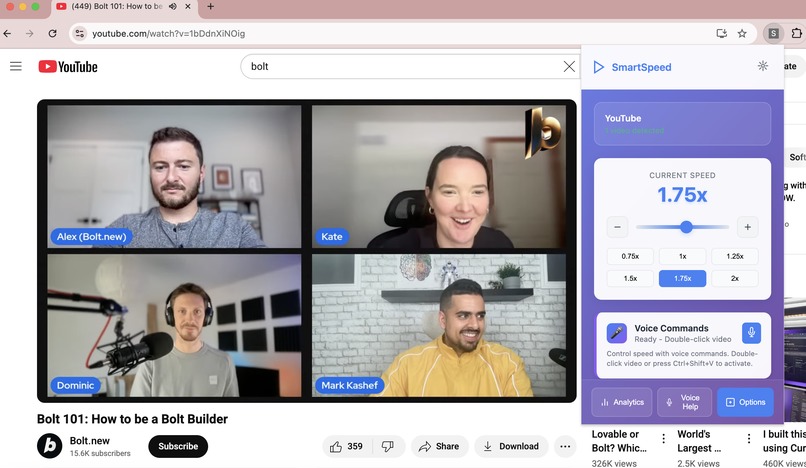
Task: Open recommended video World's Largest
Action: click(x=699, y=441)
